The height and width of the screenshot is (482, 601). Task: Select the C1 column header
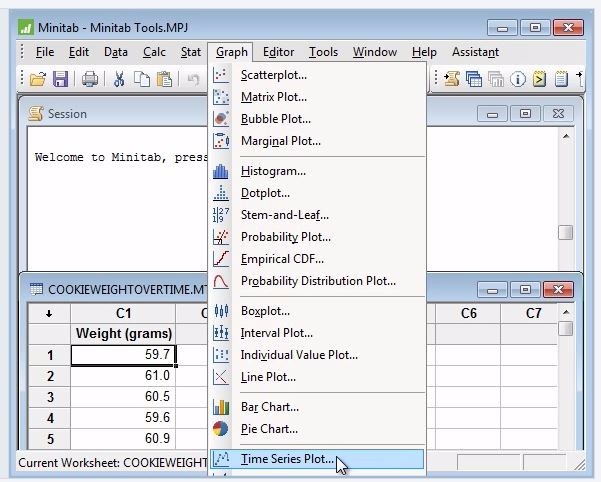[123, 313]
